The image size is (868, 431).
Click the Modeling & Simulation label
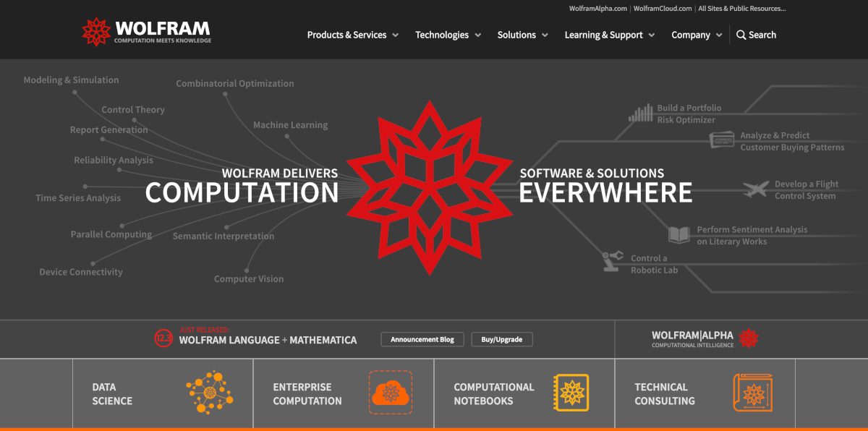71,80
